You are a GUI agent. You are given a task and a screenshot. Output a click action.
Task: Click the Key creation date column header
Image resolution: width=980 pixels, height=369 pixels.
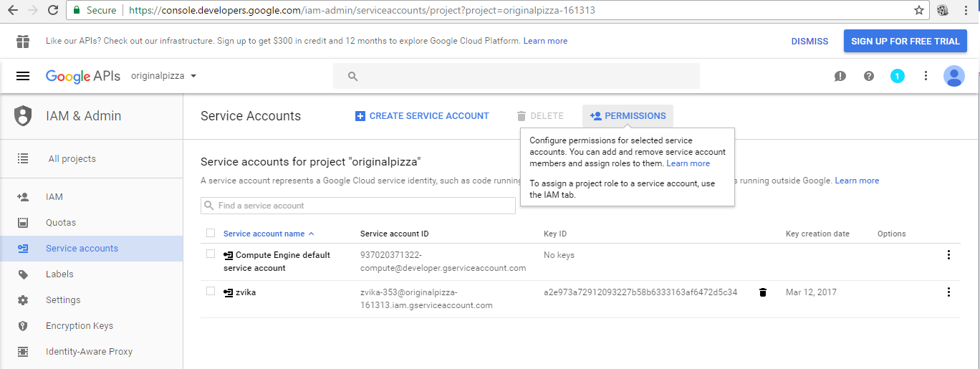[817, 234]
